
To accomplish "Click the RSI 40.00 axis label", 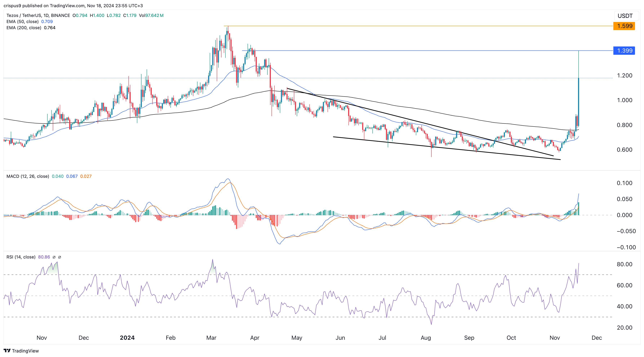I will point(625,307).
